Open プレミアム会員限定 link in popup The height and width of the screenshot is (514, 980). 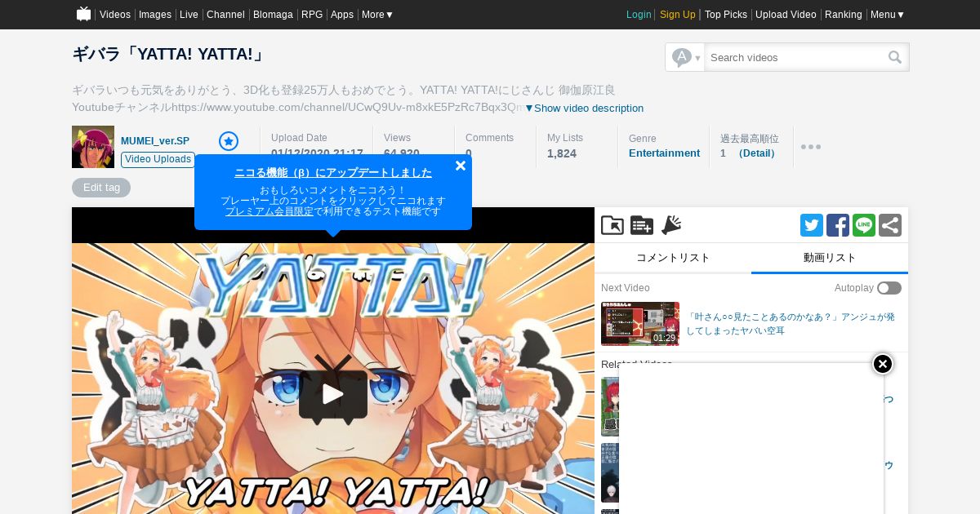[269, 211]
